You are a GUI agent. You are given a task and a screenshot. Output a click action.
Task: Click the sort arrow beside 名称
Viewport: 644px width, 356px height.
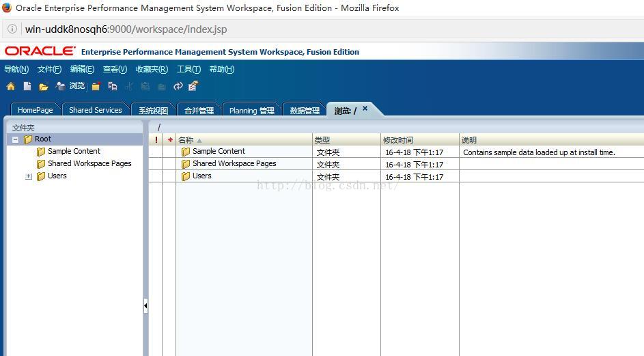199,141
